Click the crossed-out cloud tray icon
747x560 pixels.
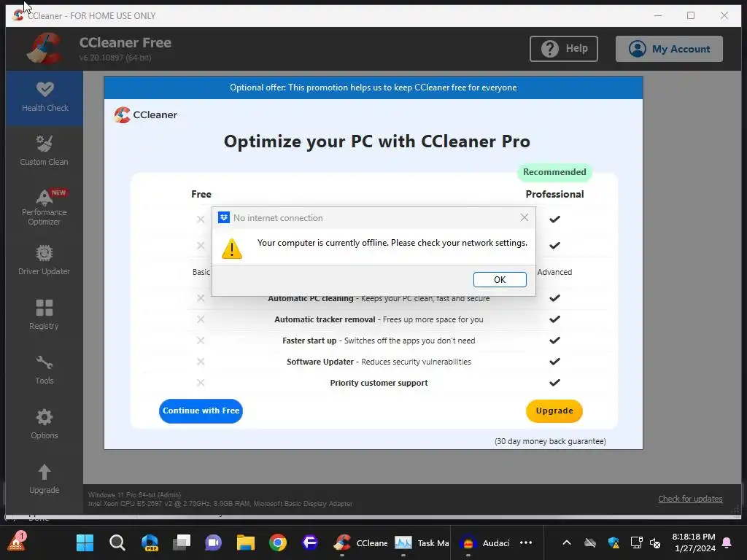click(590, 542)
